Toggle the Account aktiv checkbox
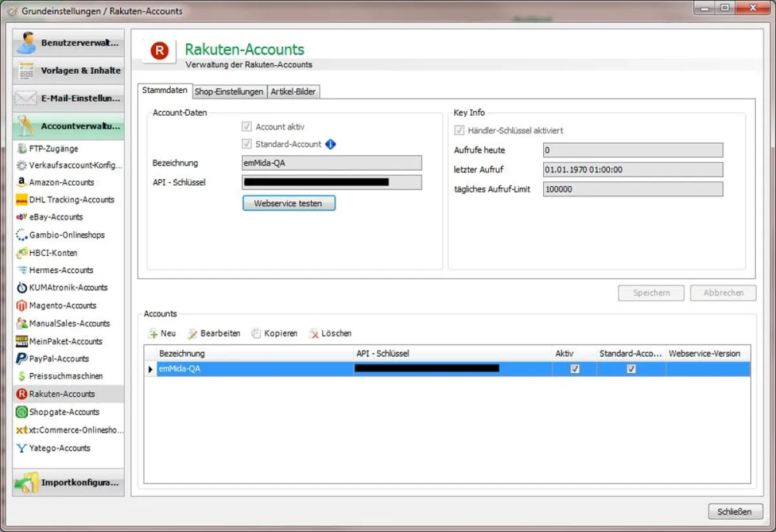This screenshot has height=532, width=776. coord(246,127)
